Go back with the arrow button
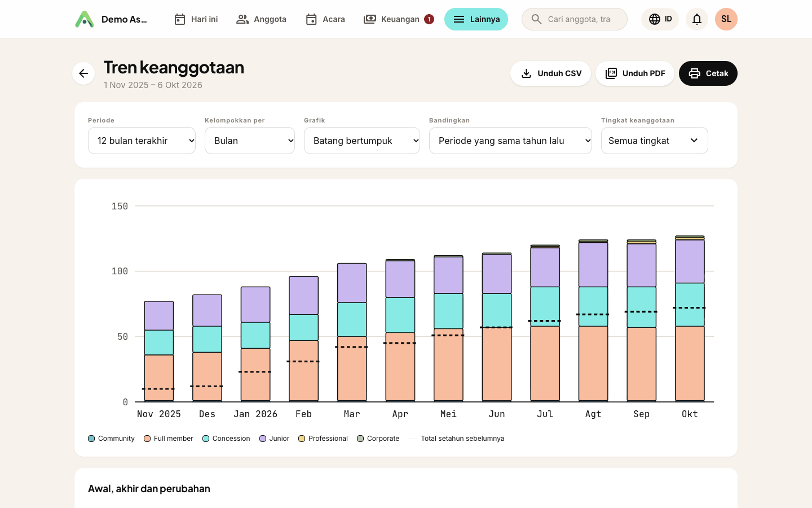This screenshot has width=812, height=508. 83,73
